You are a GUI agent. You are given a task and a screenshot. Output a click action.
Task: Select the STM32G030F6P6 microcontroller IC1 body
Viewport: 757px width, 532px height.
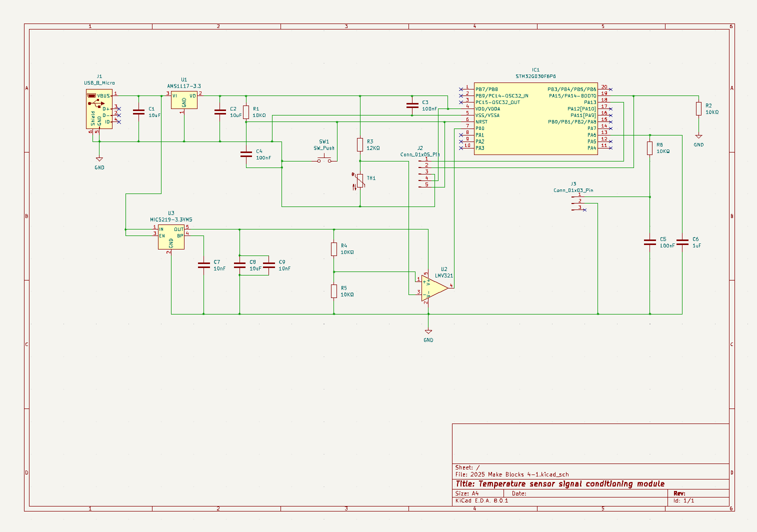535,118
